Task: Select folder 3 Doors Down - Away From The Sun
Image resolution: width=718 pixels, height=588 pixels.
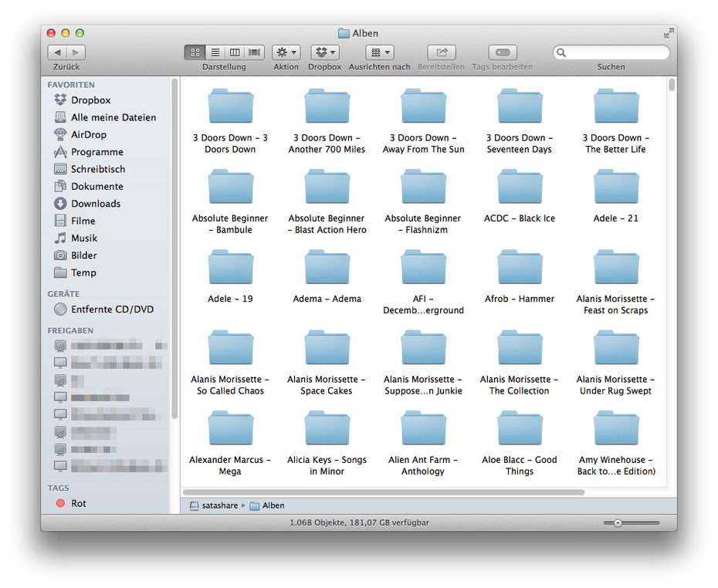Action: coord(424,106)
